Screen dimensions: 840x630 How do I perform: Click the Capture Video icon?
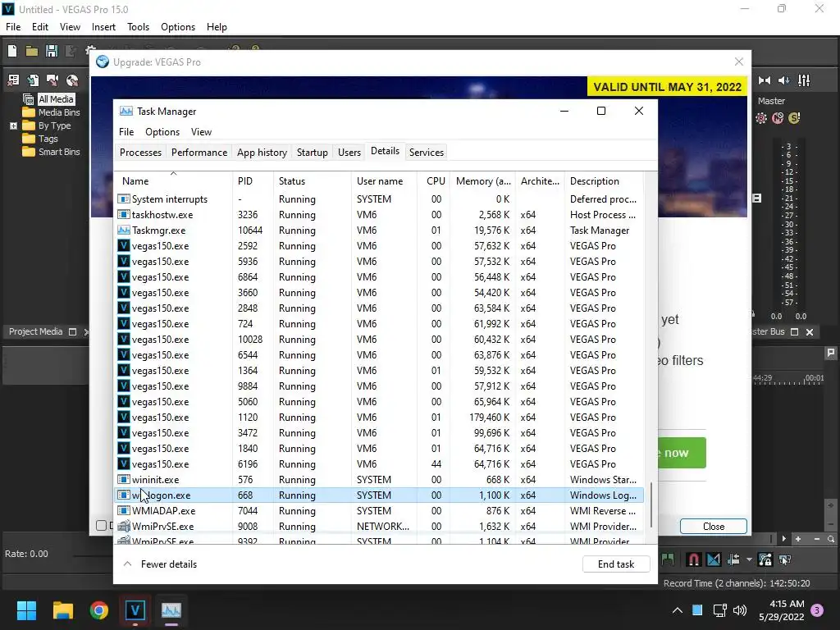pos(52,80)
